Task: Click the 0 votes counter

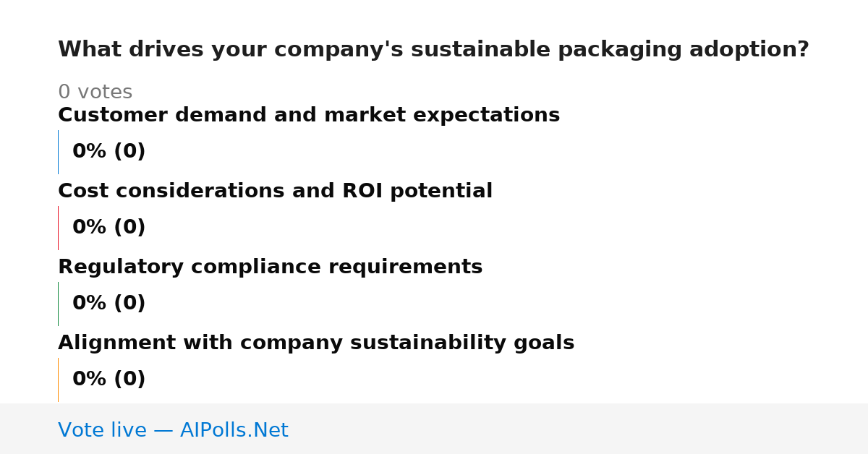Action: [95, 93]
